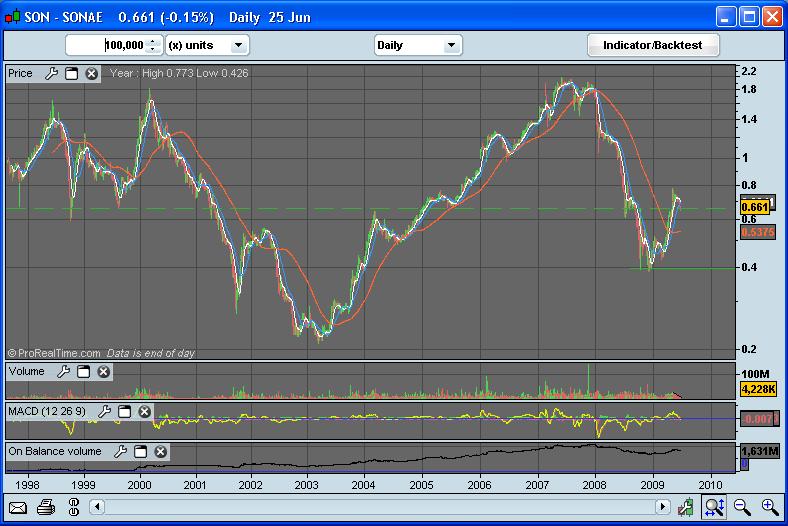This screenshot has height=526, width=788.
Task: Click the MACD value tag -0.007
Action: coord(759,418)
